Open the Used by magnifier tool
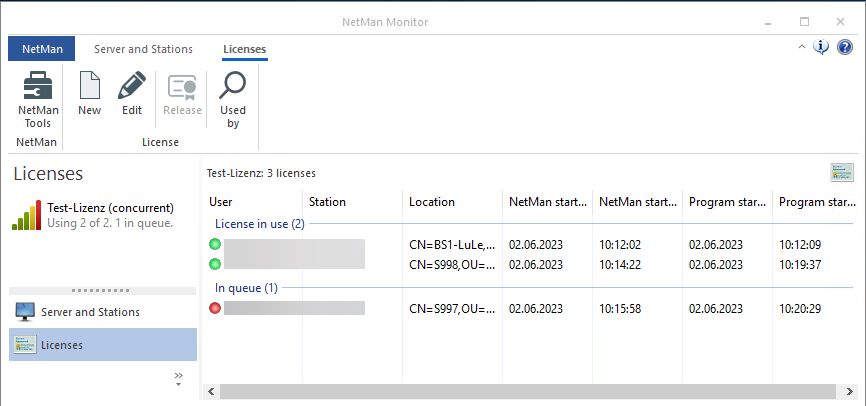 click(x=232, y=100)
